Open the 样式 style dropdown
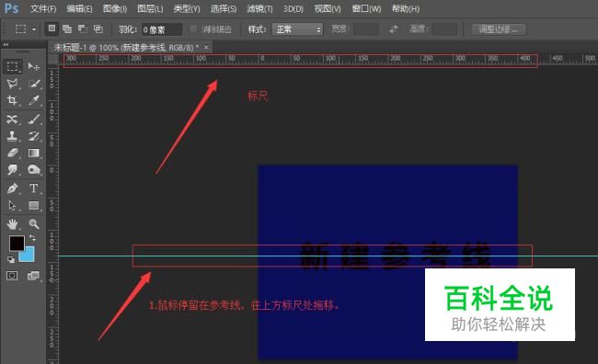Image resolution: width=598 pixels, height=364 pixels. (297, 29)
